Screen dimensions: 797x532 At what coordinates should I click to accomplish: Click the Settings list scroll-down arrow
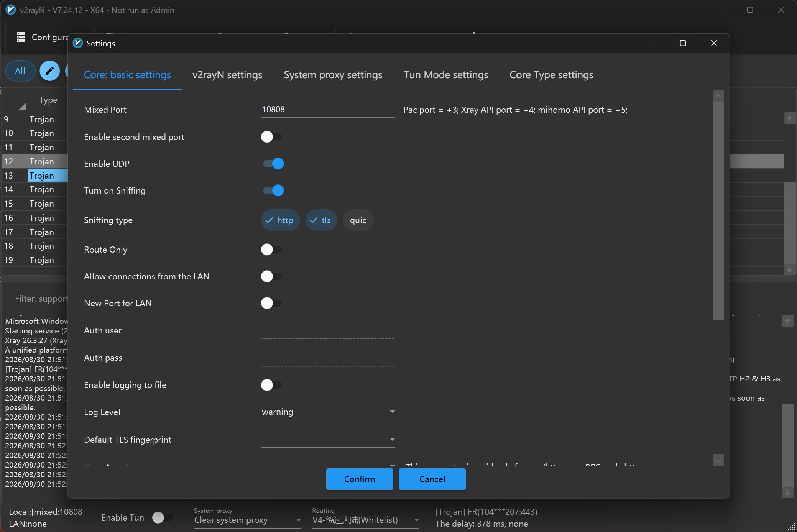[718, 460]
